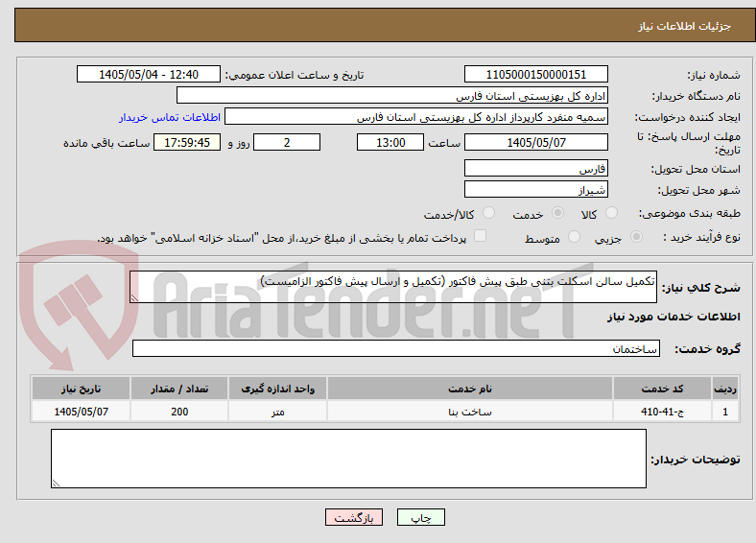
Task: Click the متر unit cell
Action: point(277,412)
